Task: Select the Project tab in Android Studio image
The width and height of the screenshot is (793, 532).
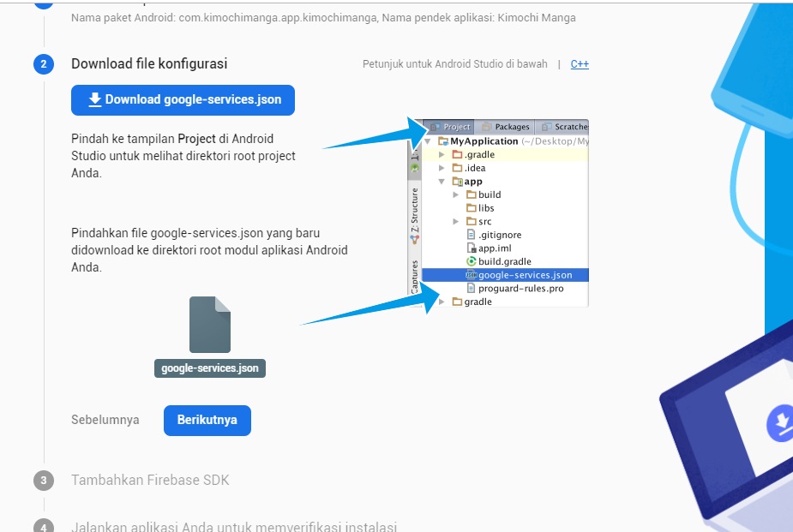Action: [449, 127]
